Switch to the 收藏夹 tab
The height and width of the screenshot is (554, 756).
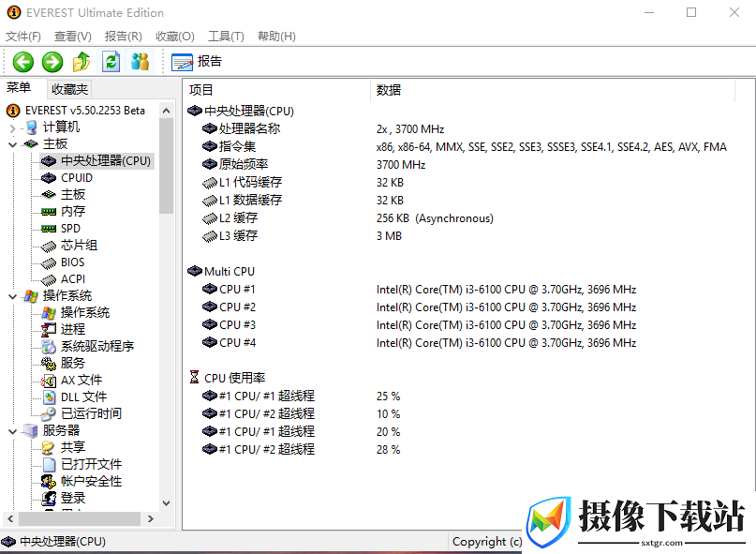tap(70, 89)
